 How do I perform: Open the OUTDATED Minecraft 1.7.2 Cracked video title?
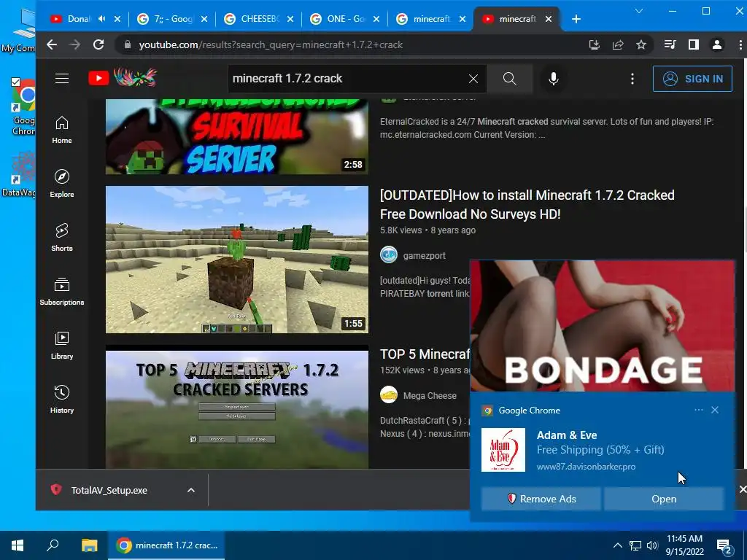(x=527, y=204)
